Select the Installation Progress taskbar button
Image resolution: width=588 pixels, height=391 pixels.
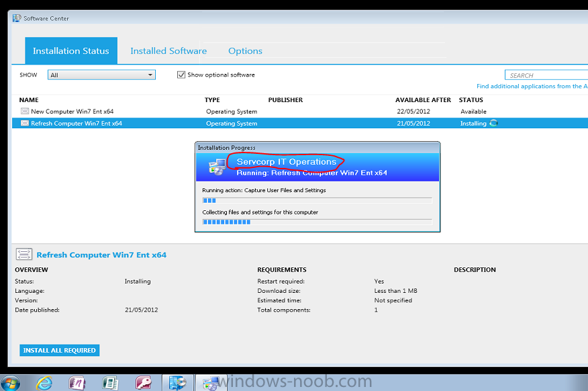211,383
